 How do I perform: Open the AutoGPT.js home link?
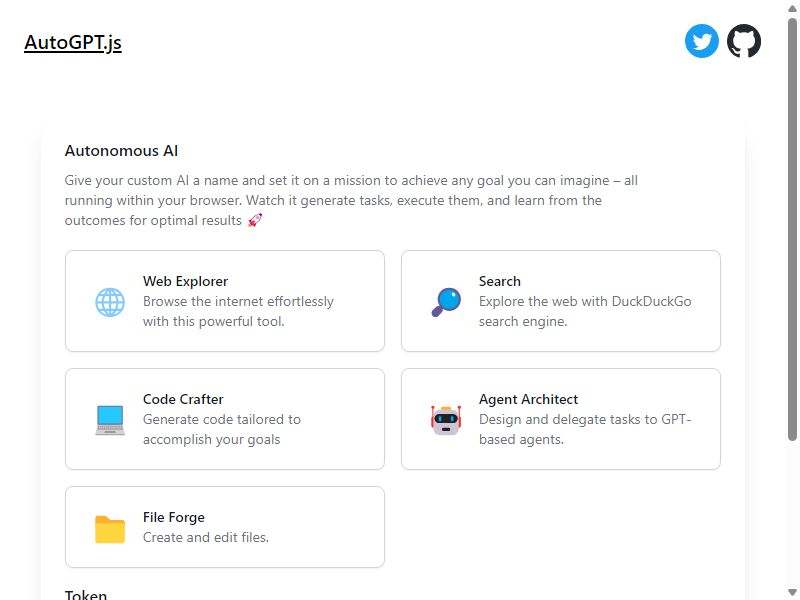tap(73, 42)
